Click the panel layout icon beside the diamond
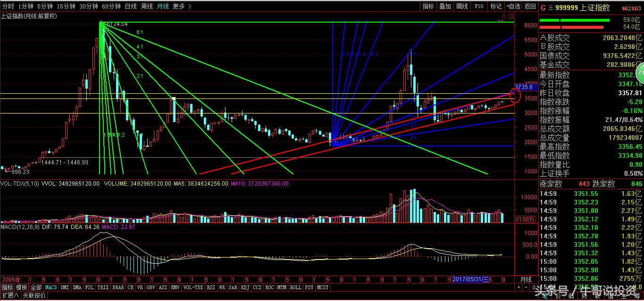This screenshot has height=301, width=644. coord(511,16)
